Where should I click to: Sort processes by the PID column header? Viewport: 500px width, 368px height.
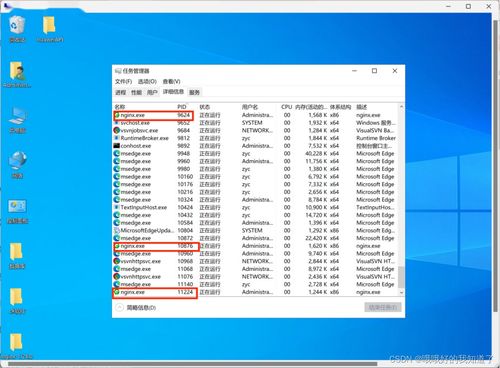coord(182,107)
